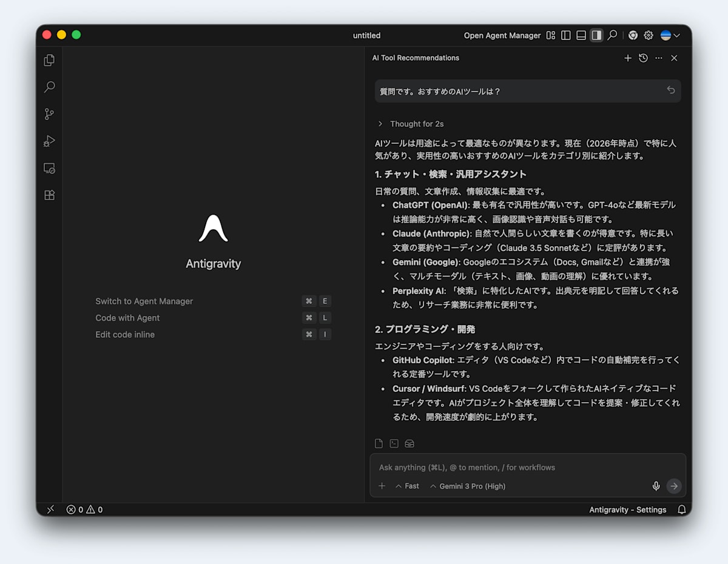Open the more actions ellipsis in chat panel
Screen dimensions: 728x564
pyautogui.click(x=659, y=58)
